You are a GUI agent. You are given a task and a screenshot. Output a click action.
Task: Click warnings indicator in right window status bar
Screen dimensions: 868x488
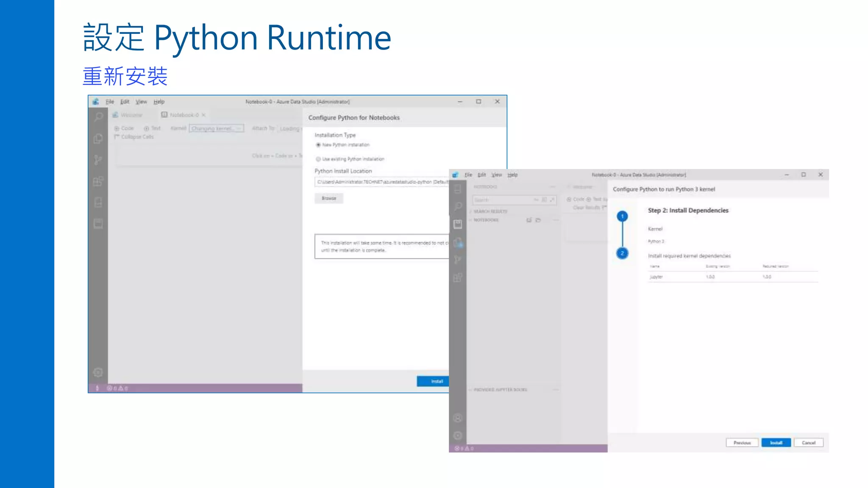pyautogui.click(x=470, y=448)
